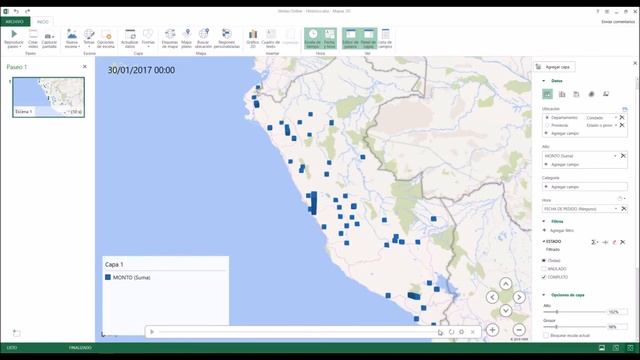Click Actualizar datos in the ribbon
The height and width of the screenshot is (360, 640).
point(130,39)
